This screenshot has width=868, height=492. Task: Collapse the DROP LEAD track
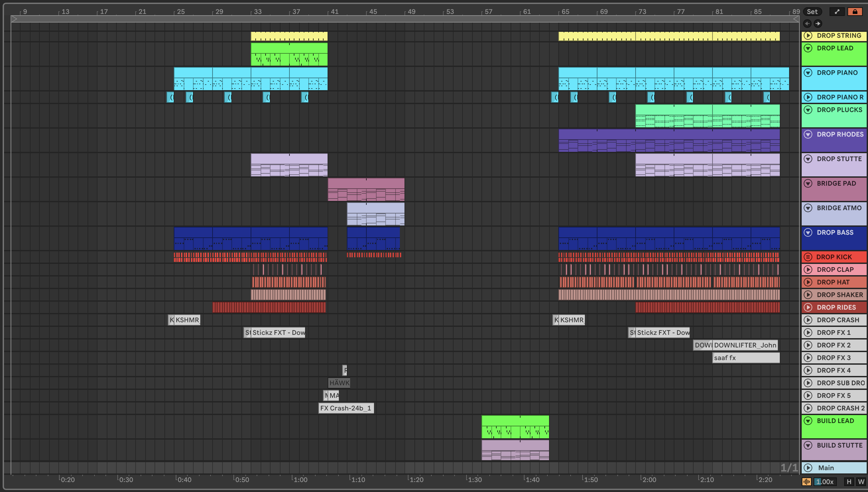tap(808, 48)
